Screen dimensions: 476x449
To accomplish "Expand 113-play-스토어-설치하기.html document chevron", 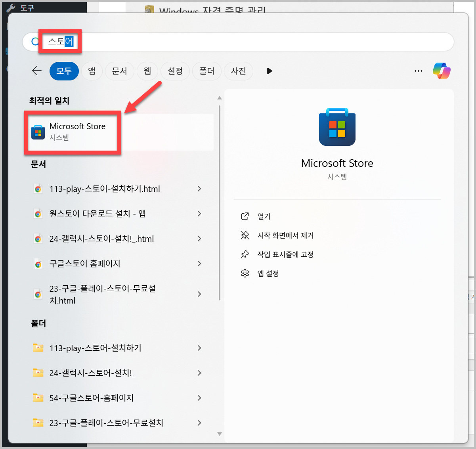I will click(x=199, y=189).
